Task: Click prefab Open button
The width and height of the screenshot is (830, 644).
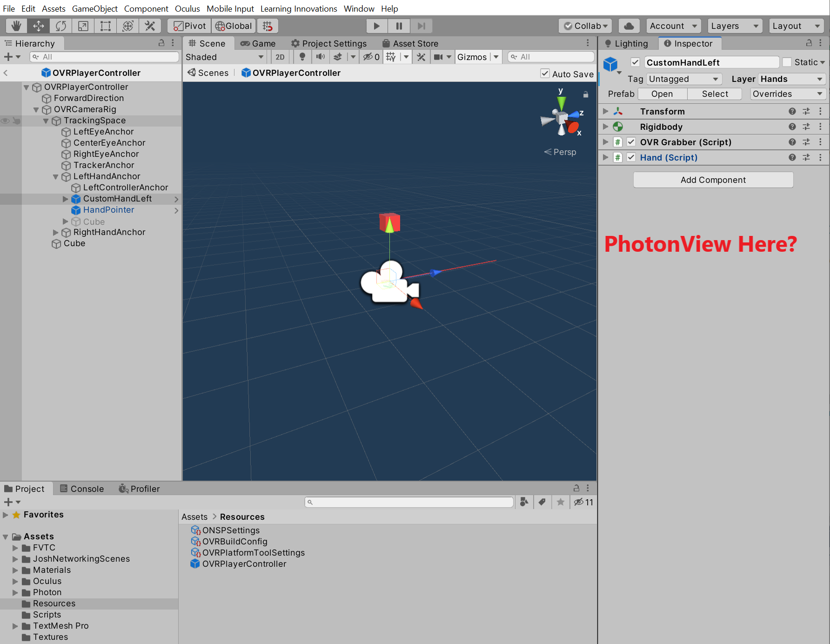Action: [x=662, y=94]
